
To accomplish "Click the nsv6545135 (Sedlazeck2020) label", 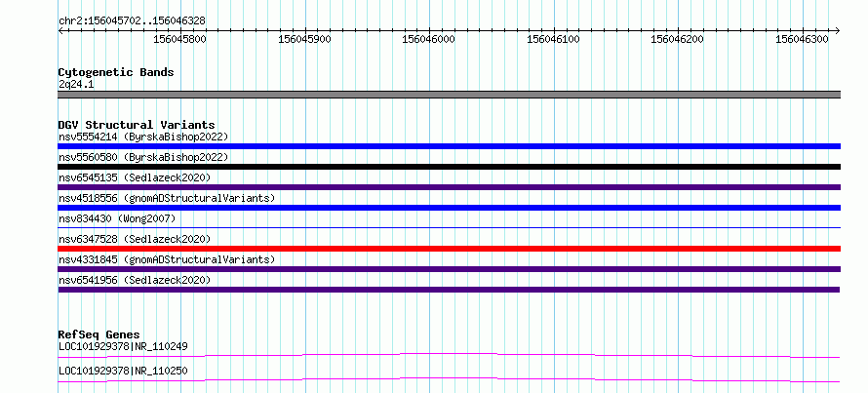I will pos(135,177).
